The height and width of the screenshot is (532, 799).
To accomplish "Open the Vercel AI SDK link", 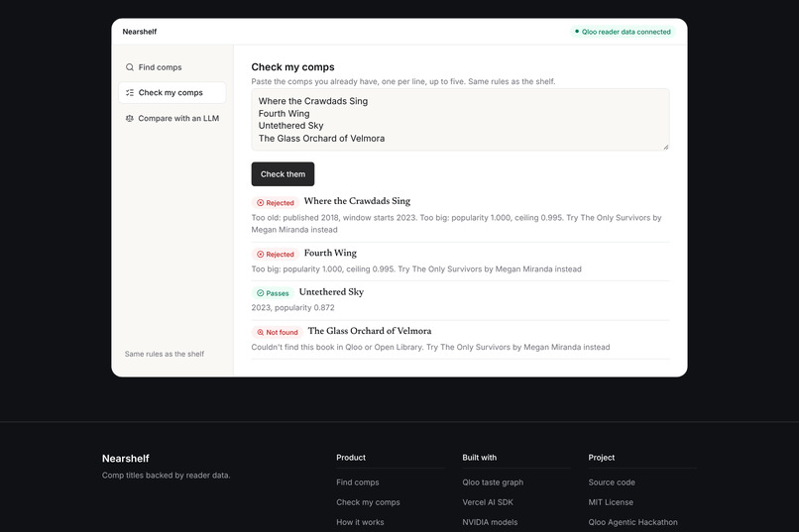I will tap(488, 502).
